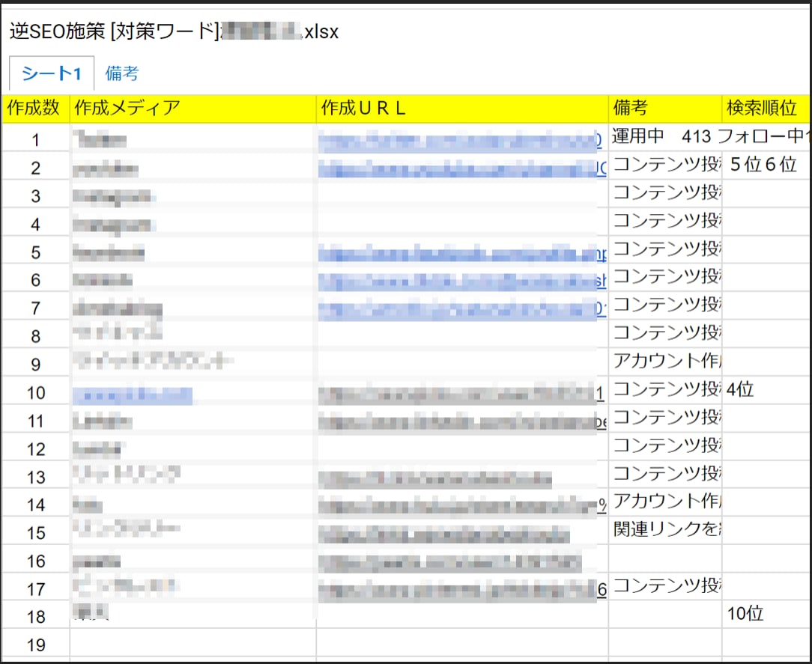
Task: Switch to the シート1 tab
Action: pos(51,73)
